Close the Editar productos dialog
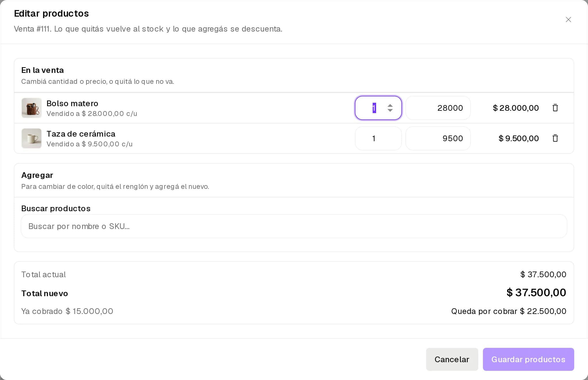 pyautogui.click(x=568, y=20)
